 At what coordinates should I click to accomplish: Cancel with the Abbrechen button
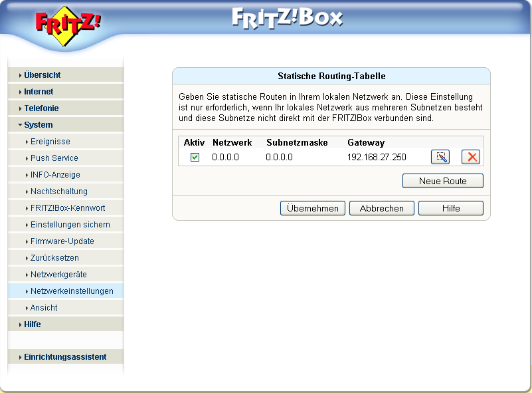click(382, 208)
